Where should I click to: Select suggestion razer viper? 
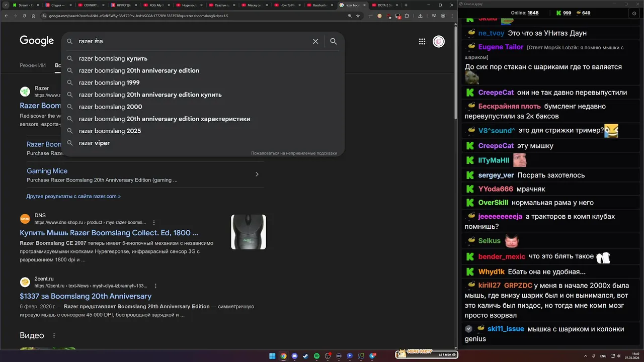[203, 143]
